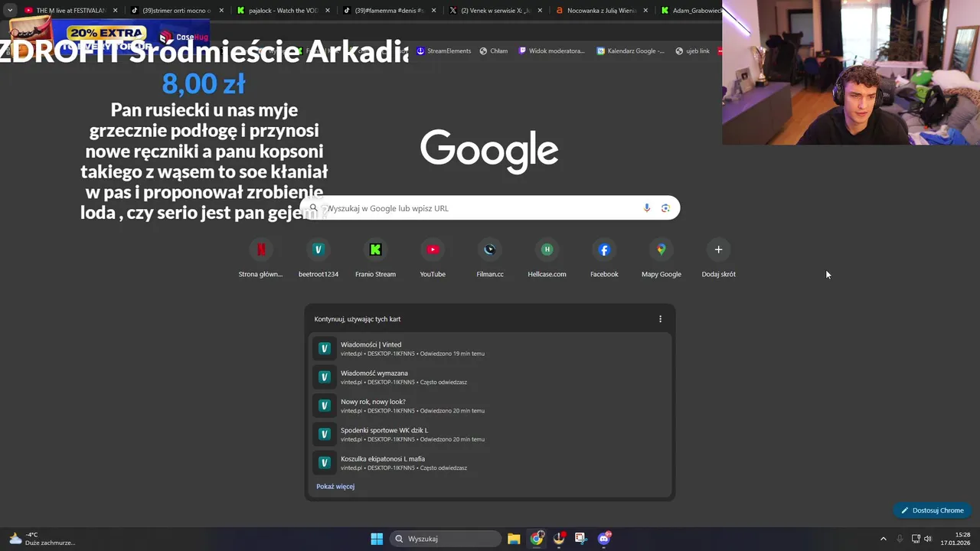Open Google Lens image search icon
980x551 pixels.
[665, 208]
